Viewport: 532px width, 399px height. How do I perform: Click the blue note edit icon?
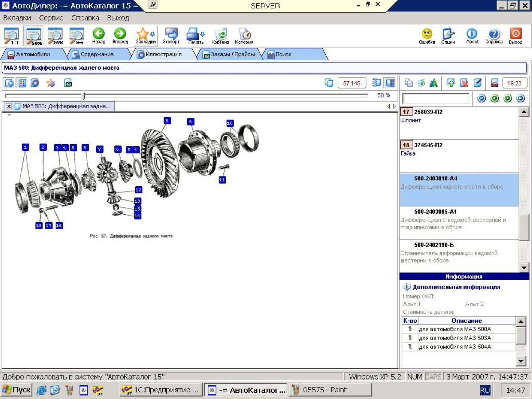coord(477,83)
